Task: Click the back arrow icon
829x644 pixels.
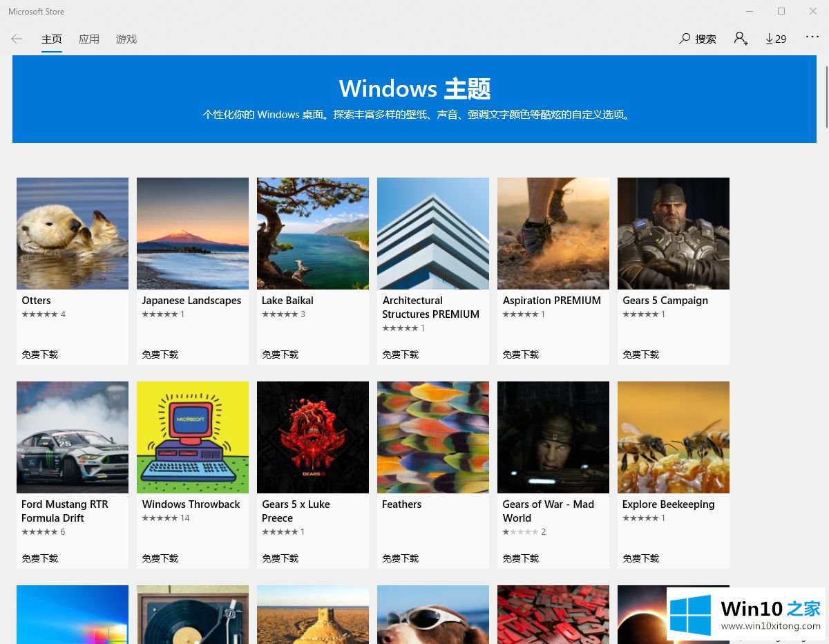Action: tap(17, 39)
